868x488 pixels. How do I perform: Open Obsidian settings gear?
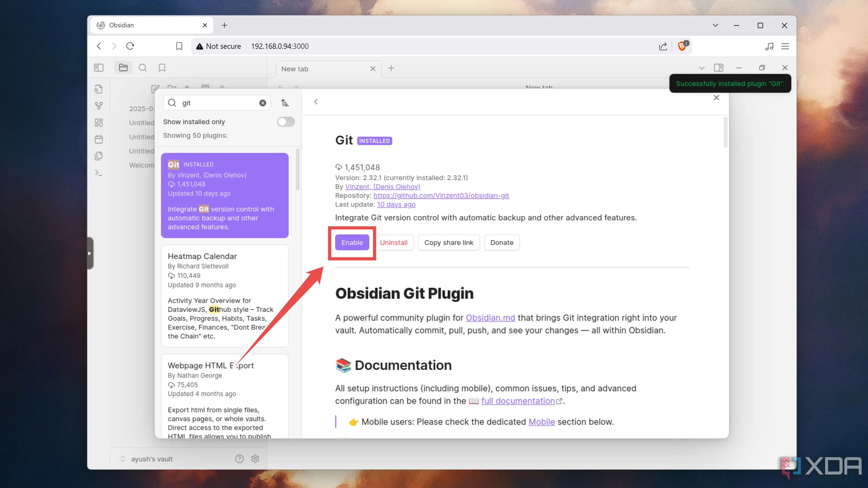pos(255,459)
